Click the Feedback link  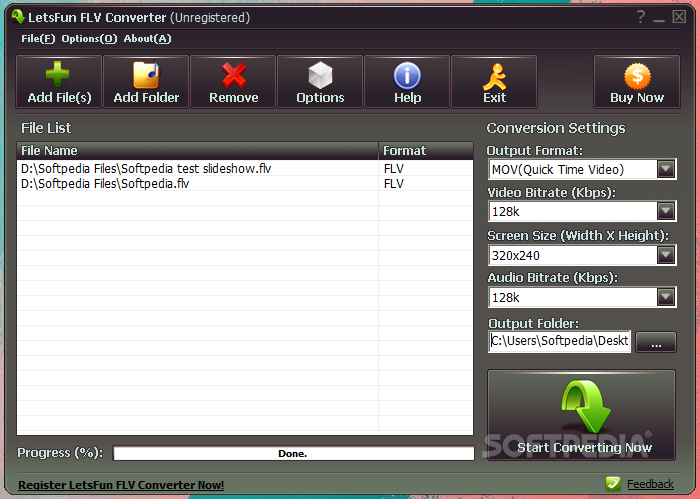pos(650,484)
